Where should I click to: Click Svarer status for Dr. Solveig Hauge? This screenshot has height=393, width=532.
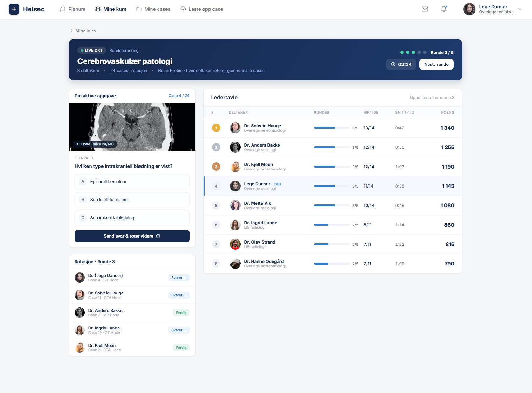[x=179, y=295]
